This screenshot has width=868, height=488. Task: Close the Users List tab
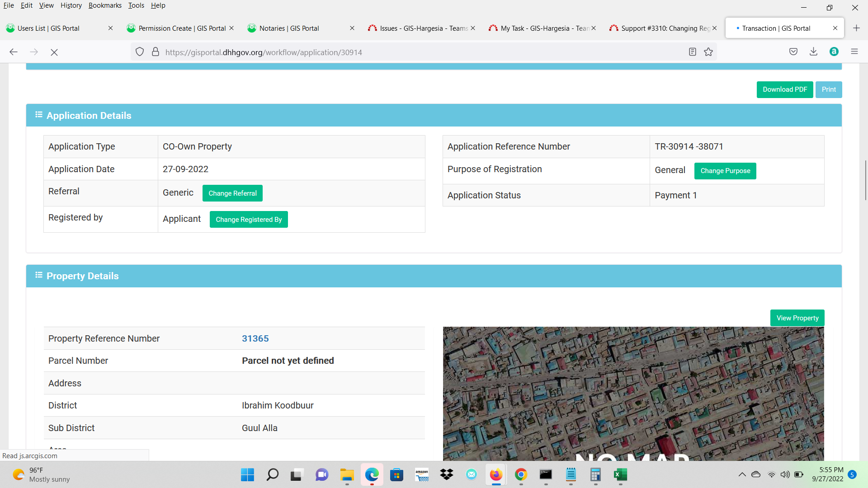coord(110,28)
